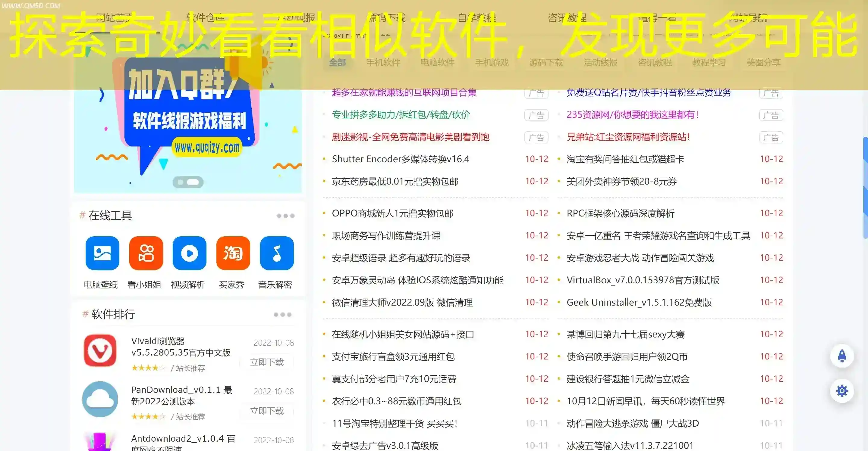Screen dimensions: 868x451
Task: Open Geek Uninstaller_v1.5.1.162免费版 article
Action: [639, 303]
